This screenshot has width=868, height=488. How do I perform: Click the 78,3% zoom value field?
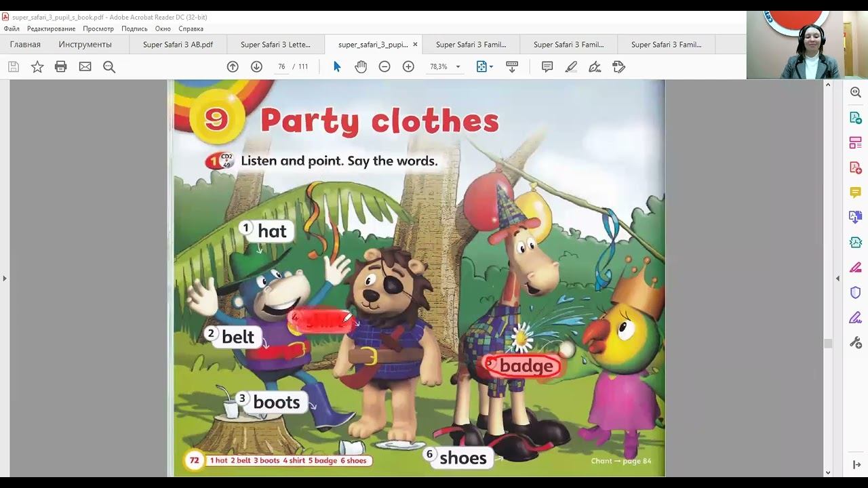pos(439,66)
